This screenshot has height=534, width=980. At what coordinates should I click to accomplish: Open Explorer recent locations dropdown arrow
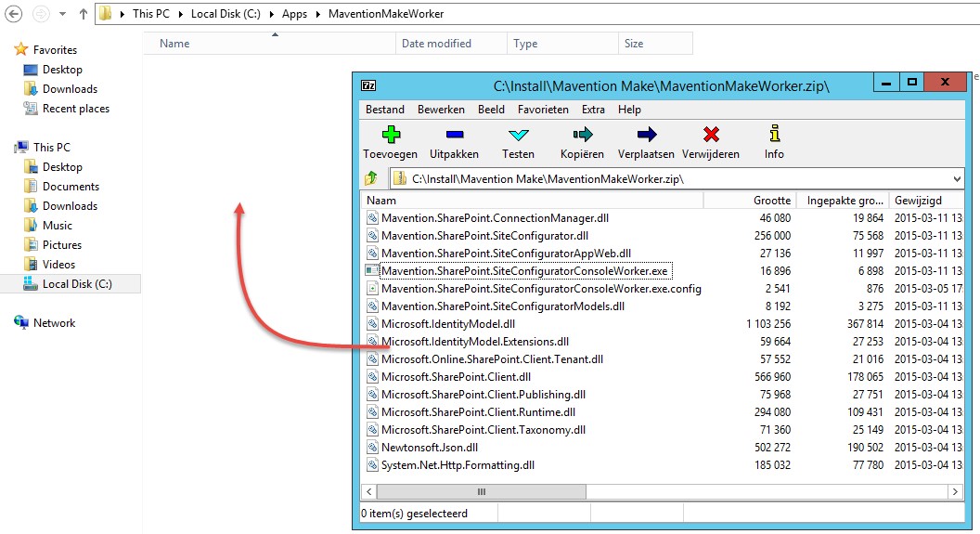(62, 15)
